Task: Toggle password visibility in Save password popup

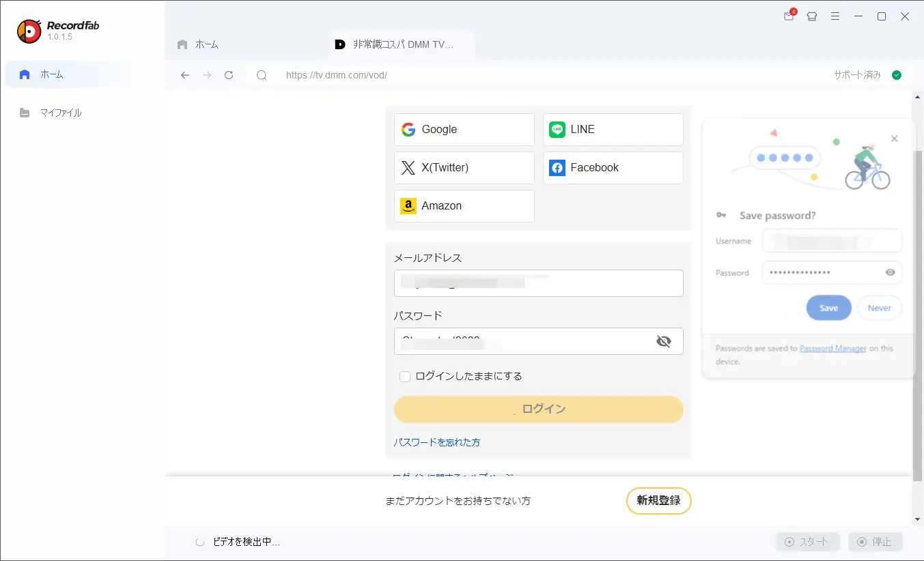Action: [x=890, y=272]
